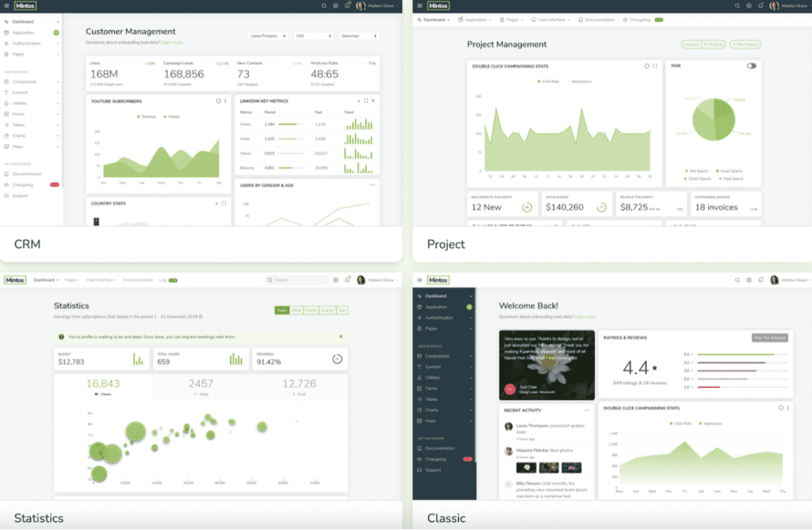Open settings gear in CRM panel header
The width and height of the screenshot is (812, 530).
[x=335, y=6]
